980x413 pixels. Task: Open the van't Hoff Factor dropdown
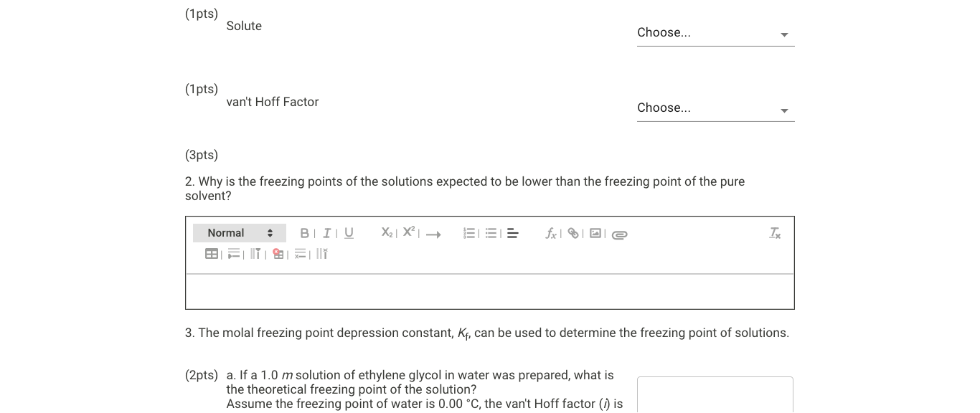715,108
